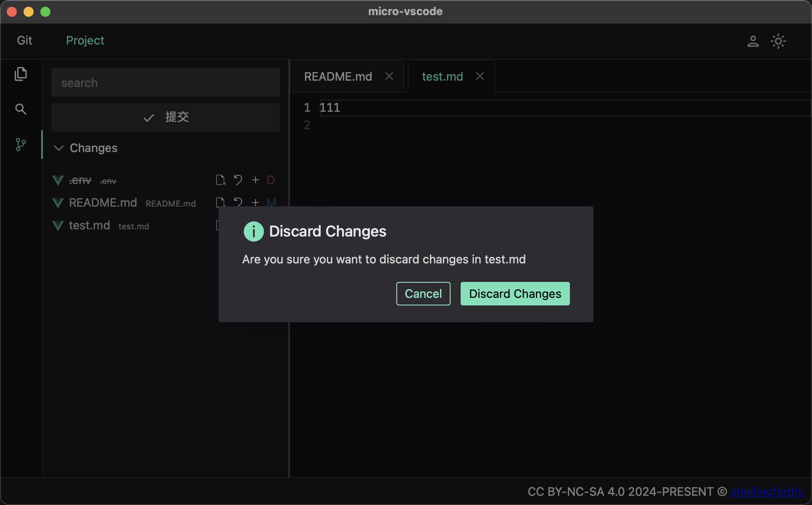Image resolution: width=812 pixels, height=505 pixels.
Task: Collapse the Changes section chevron
Action: pyautogui.click(x=59, y=148)
